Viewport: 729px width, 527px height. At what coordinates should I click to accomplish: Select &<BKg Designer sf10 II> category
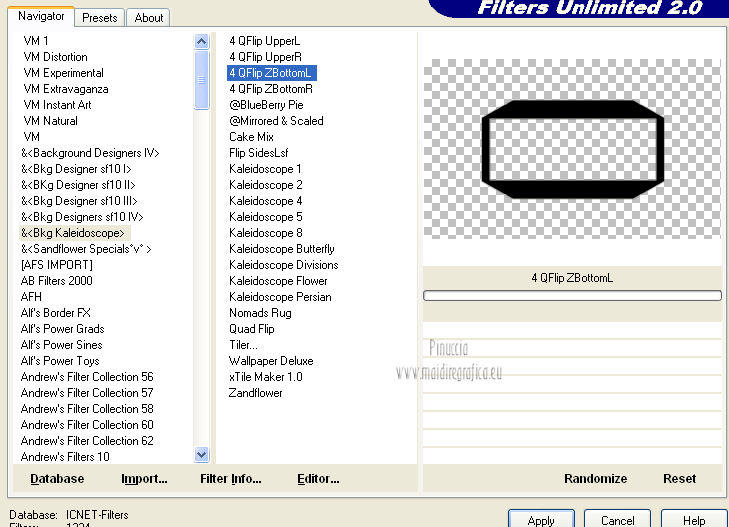pos(78,185)
